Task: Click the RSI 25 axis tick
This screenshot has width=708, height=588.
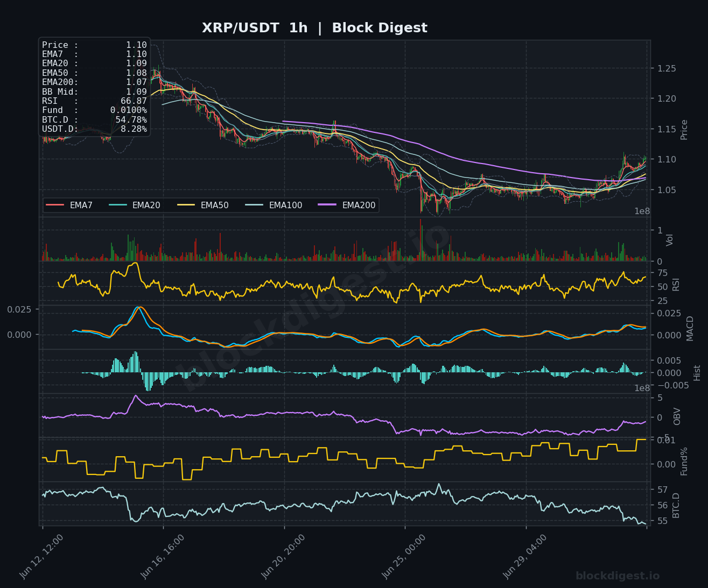Action: click(x=662, y=301)
